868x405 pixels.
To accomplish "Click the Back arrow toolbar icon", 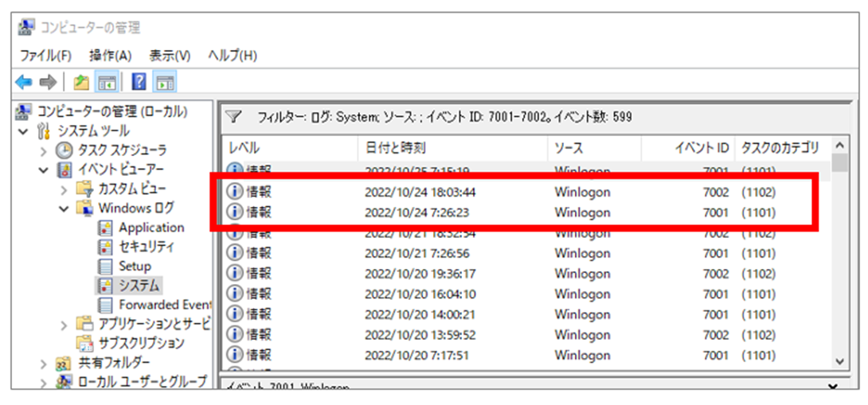I will pyautogui.click(x=23, y=83).
